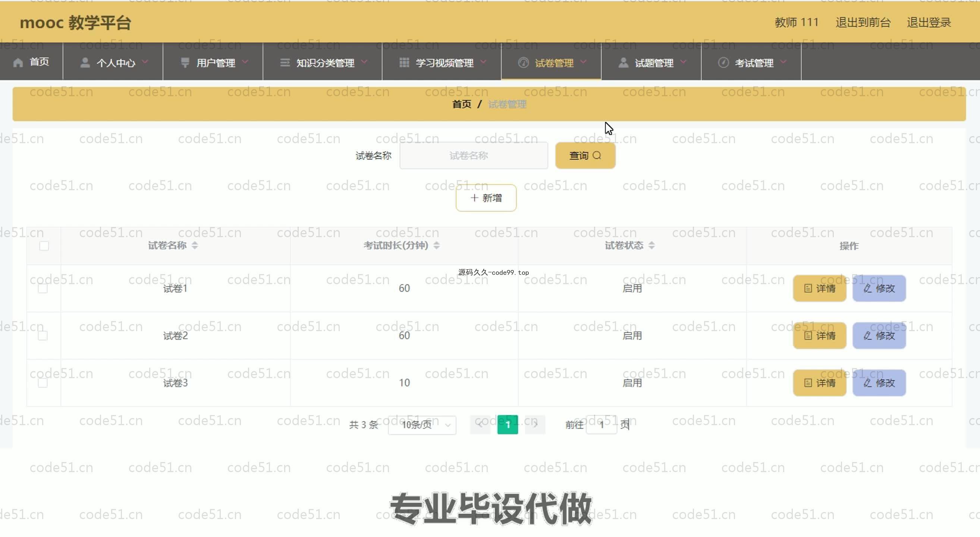Expand 学习视频管理 menu chevron
The image size is (980, 537).
pos(483,62)
